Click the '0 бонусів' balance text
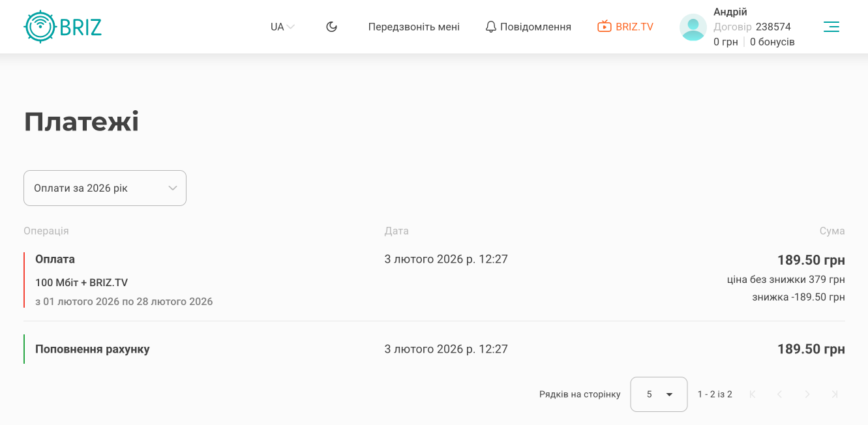The width and height of the screenshot is (868, 425). [772, 42]
